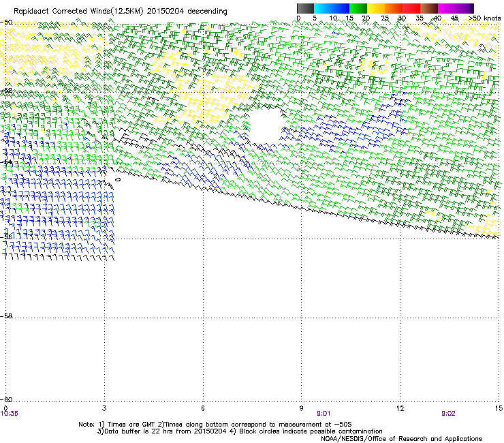Click the purple time label '9:02'
Screen dimensions: 504x443
point(448,414)
